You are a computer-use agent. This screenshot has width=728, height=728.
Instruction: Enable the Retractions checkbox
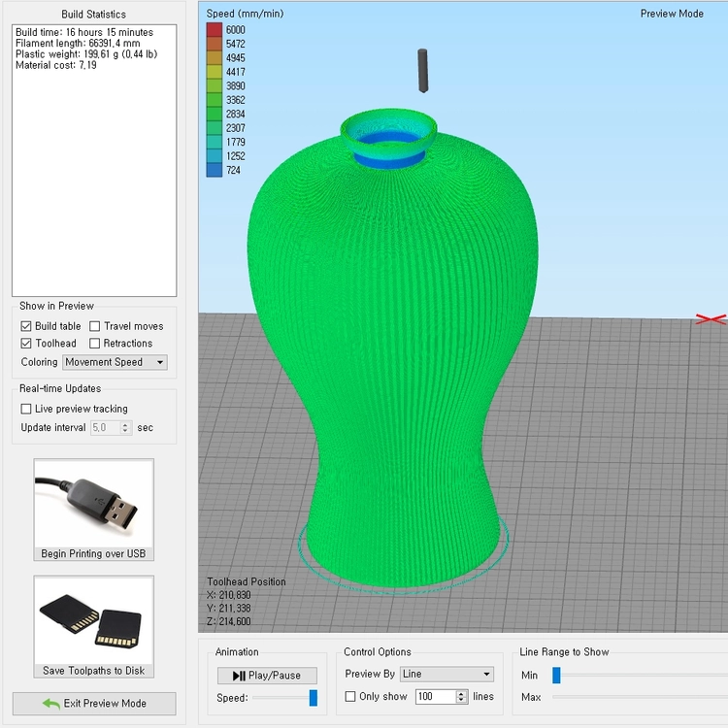[x=95, y=344]
